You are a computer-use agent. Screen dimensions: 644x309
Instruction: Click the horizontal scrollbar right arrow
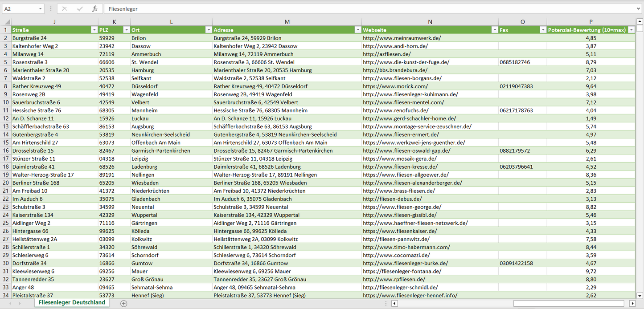click(632, 303)
